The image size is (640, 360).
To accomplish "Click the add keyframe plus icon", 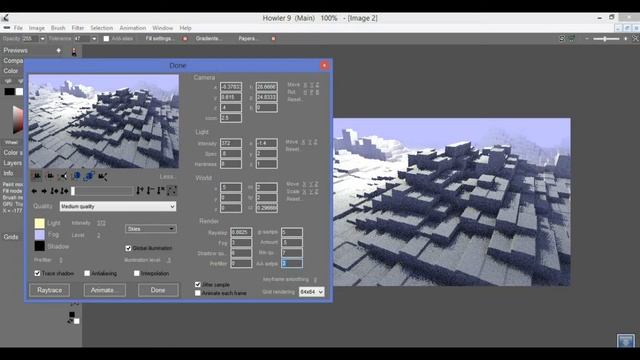I will pyautogui.click(x=140, y=190).
